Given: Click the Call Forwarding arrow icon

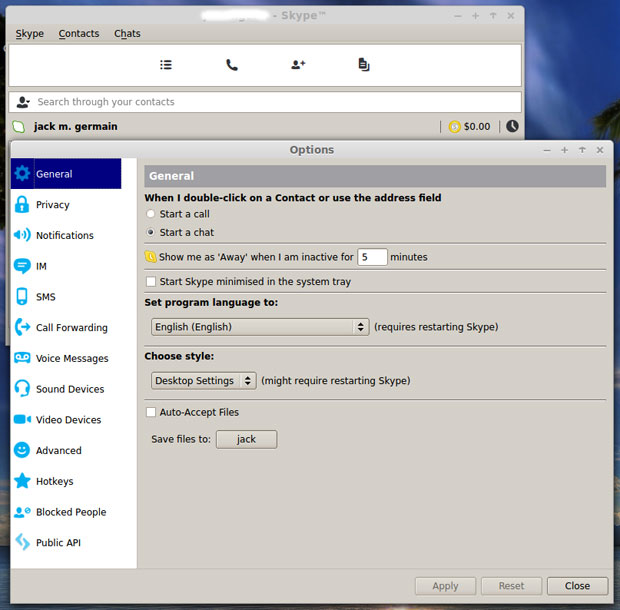Looking at the screenshot, I should pyautogui.click(x=22, y=327).
